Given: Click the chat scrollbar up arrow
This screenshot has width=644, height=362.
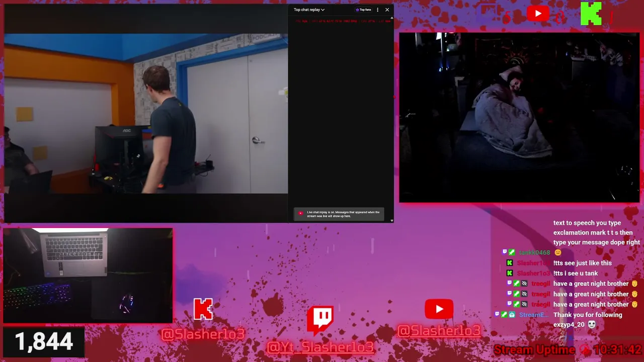Looking at the screenshot, I should coord(392,18).
